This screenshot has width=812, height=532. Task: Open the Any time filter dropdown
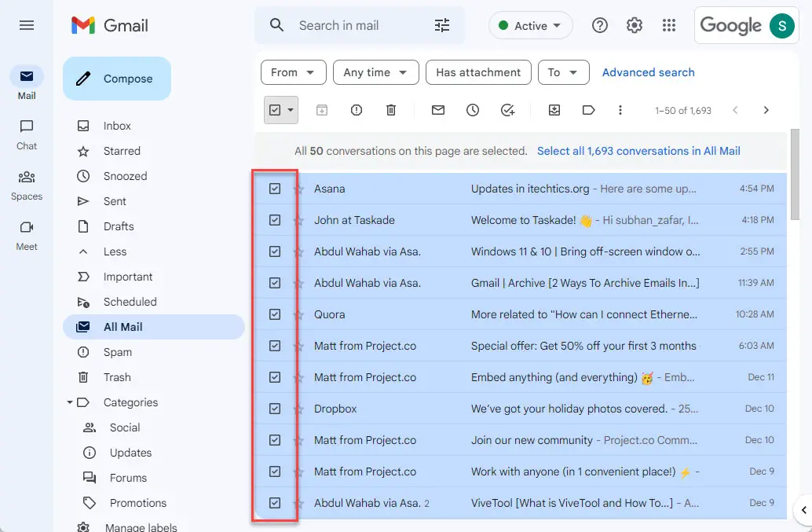tap(376, 72)
